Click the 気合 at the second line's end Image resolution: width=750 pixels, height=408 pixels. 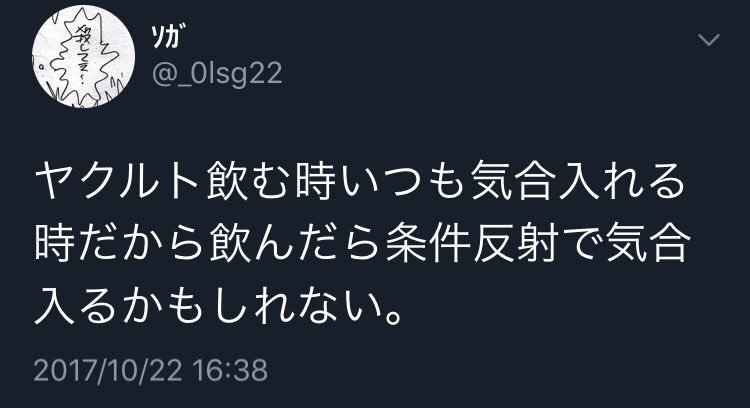(x=649, y=244)
